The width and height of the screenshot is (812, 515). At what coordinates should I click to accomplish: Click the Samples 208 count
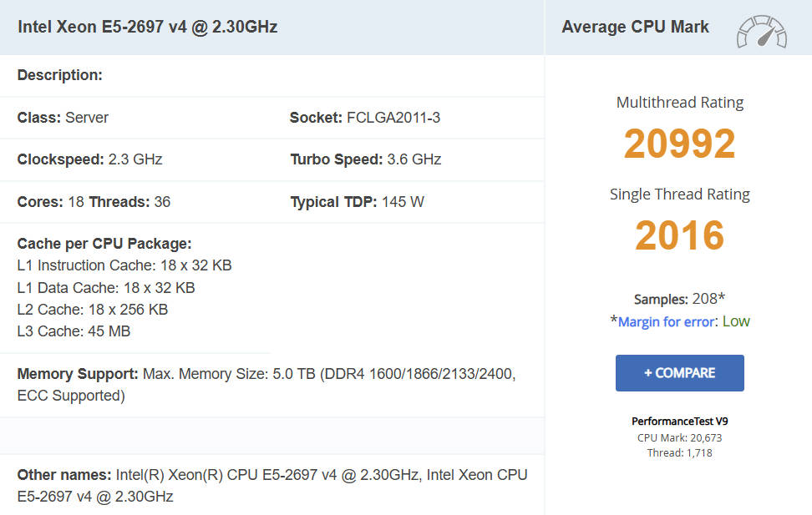click(679, 299)
